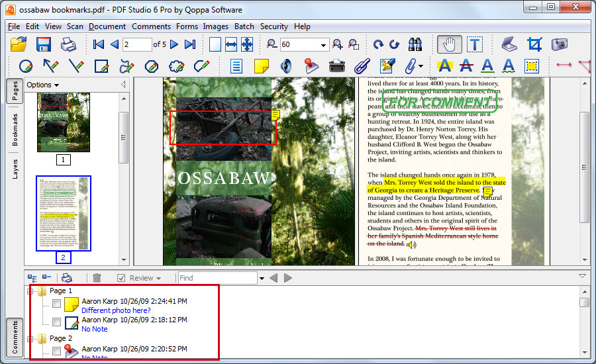The width and height of the screenshot is (596, 364).
Task: Choose the rubber stamp tool
Action: tap(311, 66)
